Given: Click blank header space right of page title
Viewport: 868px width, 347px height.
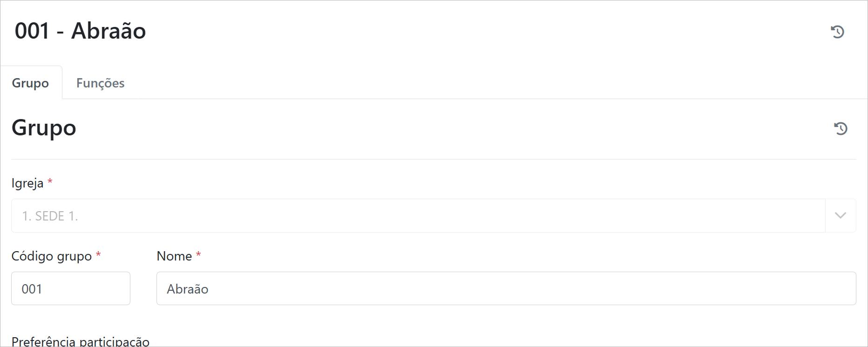Looking at the screenshot, I should pos(466,31).
